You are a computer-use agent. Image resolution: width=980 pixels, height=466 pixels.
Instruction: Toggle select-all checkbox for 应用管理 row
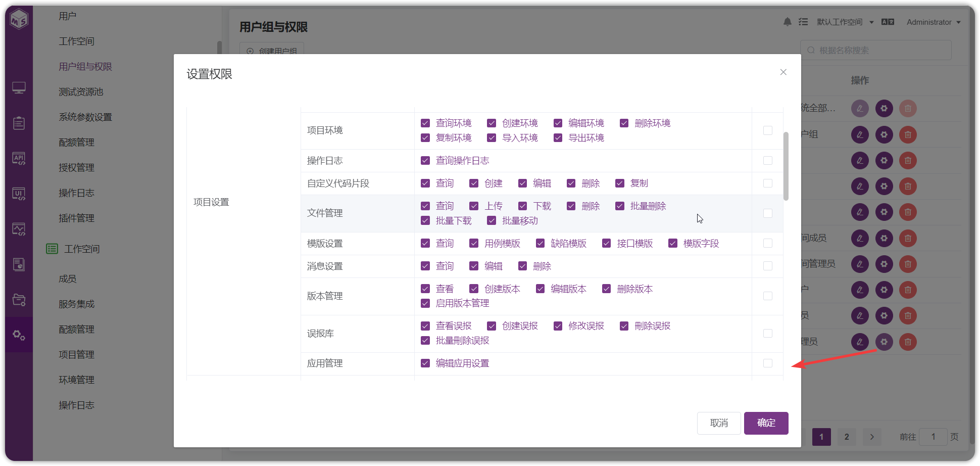(x=768, y=363)
